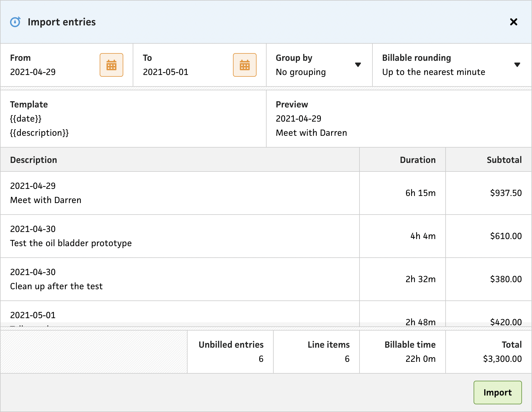Click the To date field value
Image resolution: width=532 pixels, height=412 pixels.
click(x=166, y=72)
